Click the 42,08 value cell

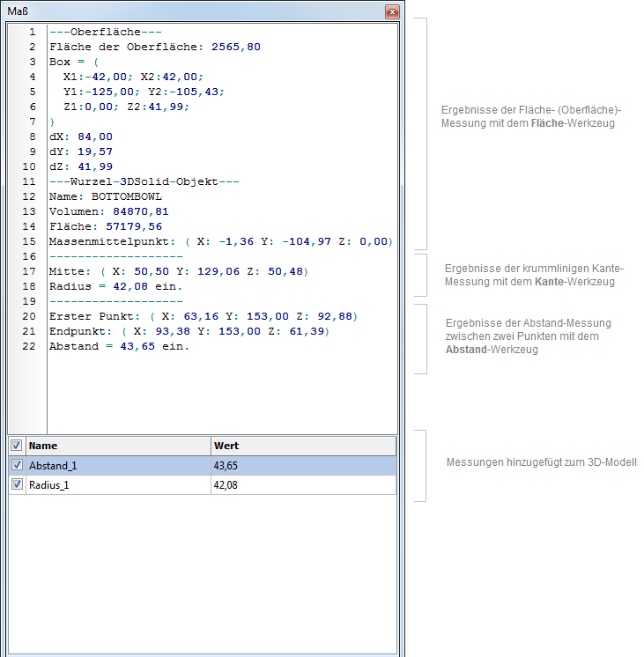[x=227, y=484]
